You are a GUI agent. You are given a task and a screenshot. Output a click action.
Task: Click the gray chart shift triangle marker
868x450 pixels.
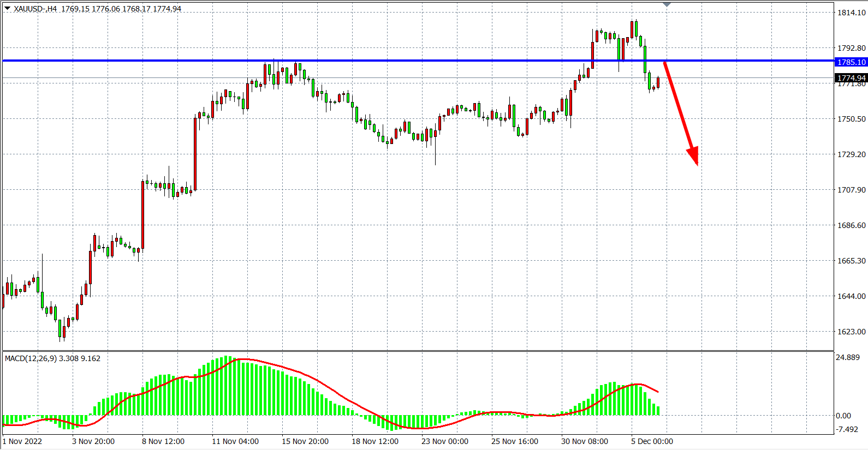tap(667, 4)
